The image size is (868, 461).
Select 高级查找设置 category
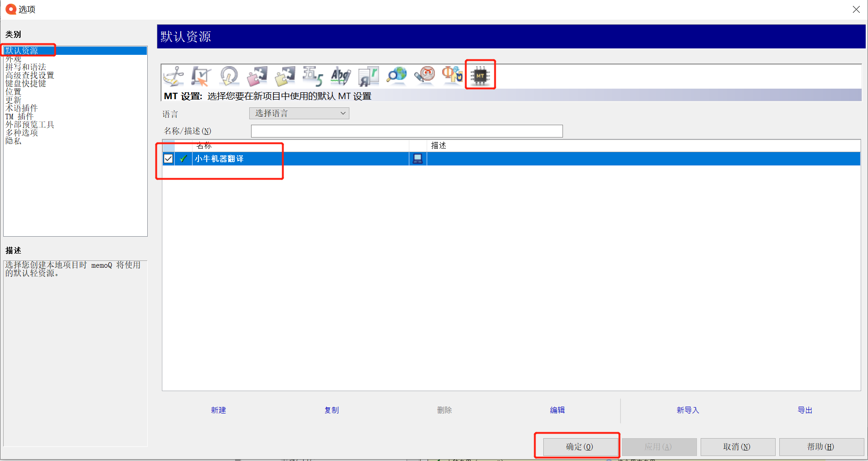(x=30, y=75)
